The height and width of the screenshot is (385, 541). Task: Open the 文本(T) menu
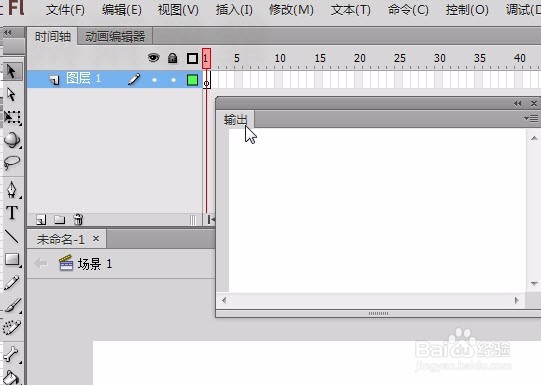tap(351, 10)
